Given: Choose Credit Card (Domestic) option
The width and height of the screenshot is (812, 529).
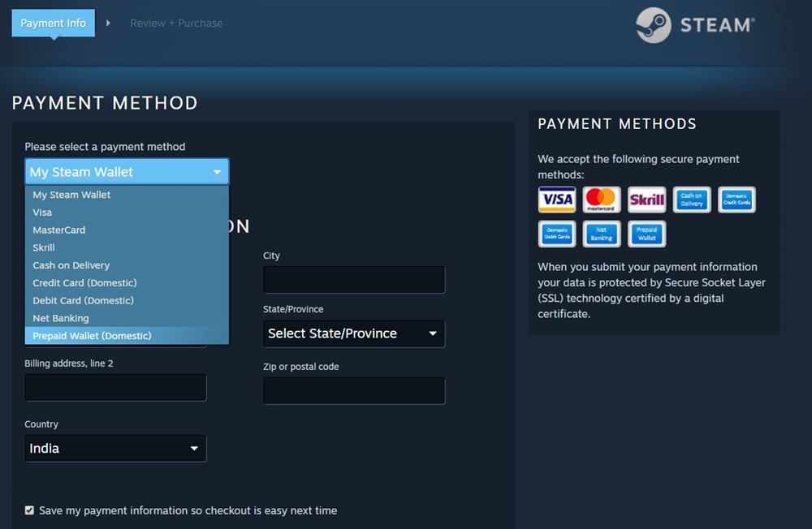Looking at the screenshot, I should coord(127,282).
